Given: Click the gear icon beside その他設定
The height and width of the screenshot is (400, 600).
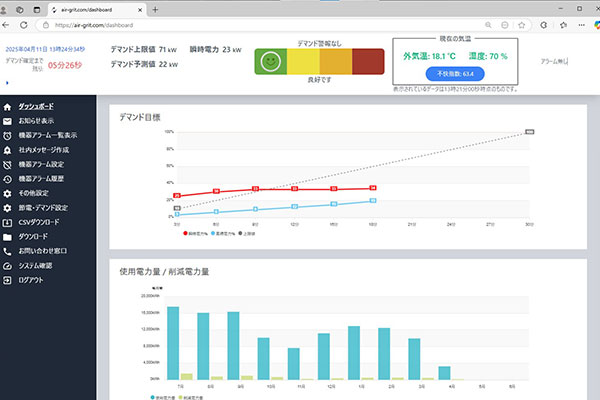Looking at the screenshot, I should [8, 193].
